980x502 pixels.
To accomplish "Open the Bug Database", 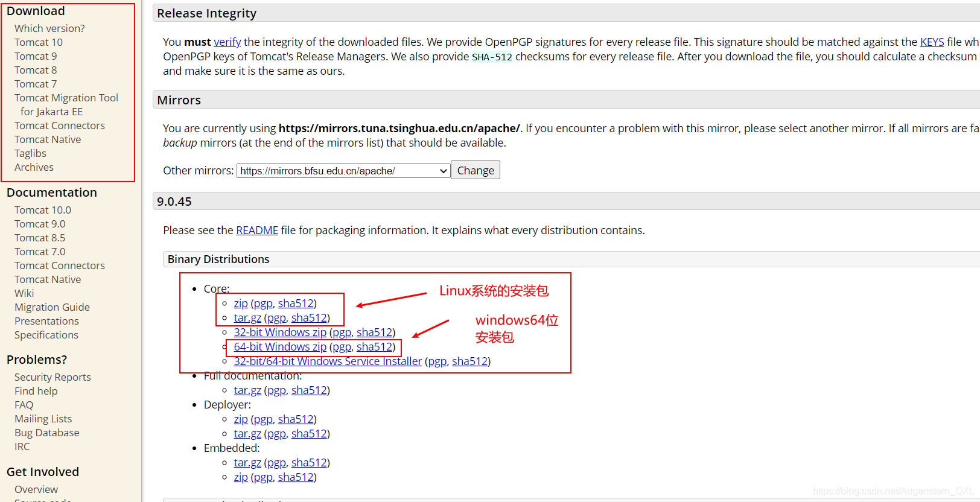I will [x=47, y=433].
